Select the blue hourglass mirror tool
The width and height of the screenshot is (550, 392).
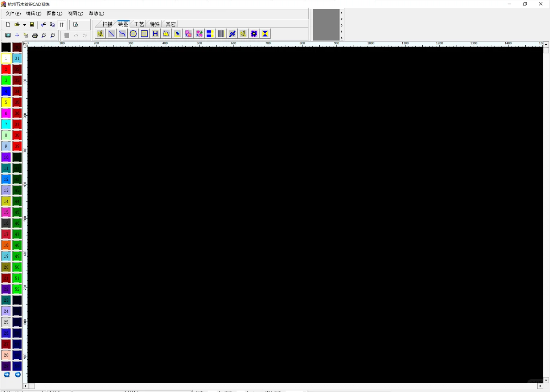coord(265,34)
